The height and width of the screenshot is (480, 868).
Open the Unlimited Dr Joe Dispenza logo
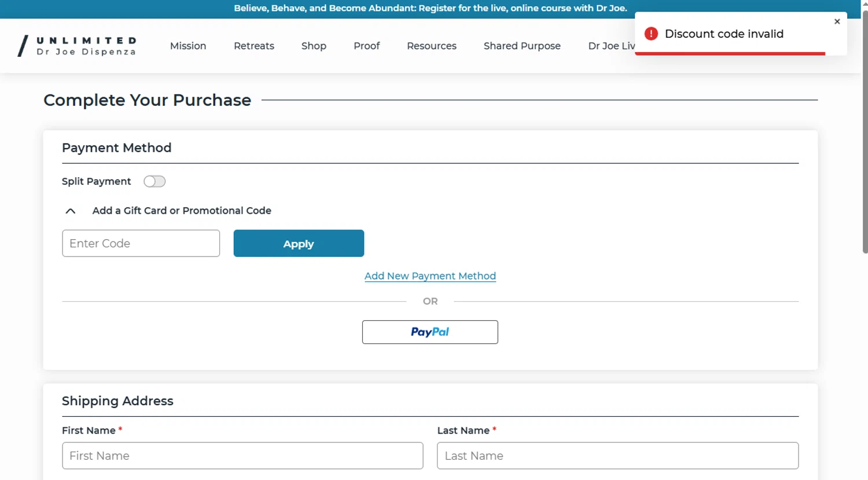[x=77, y=46]
